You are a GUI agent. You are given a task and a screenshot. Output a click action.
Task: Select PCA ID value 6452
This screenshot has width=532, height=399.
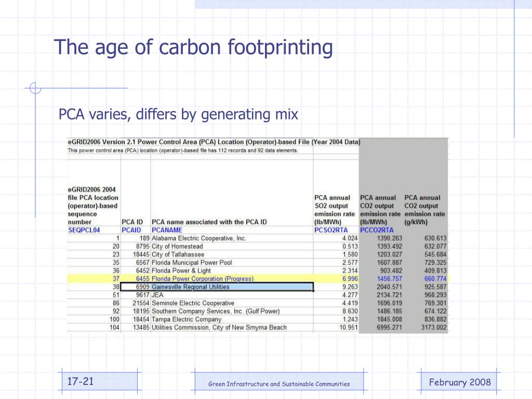point(143,271)
